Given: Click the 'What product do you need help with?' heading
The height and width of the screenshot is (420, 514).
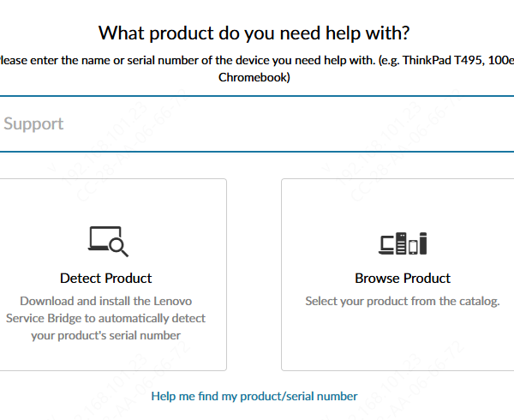Looking at the screenshot, I should (x=254, y=33).
